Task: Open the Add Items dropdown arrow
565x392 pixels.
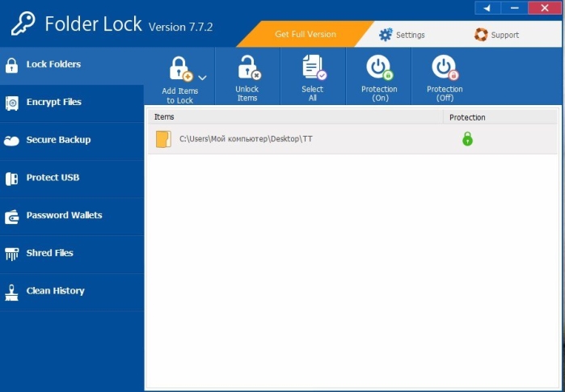Action: click(x=203, y=78)
